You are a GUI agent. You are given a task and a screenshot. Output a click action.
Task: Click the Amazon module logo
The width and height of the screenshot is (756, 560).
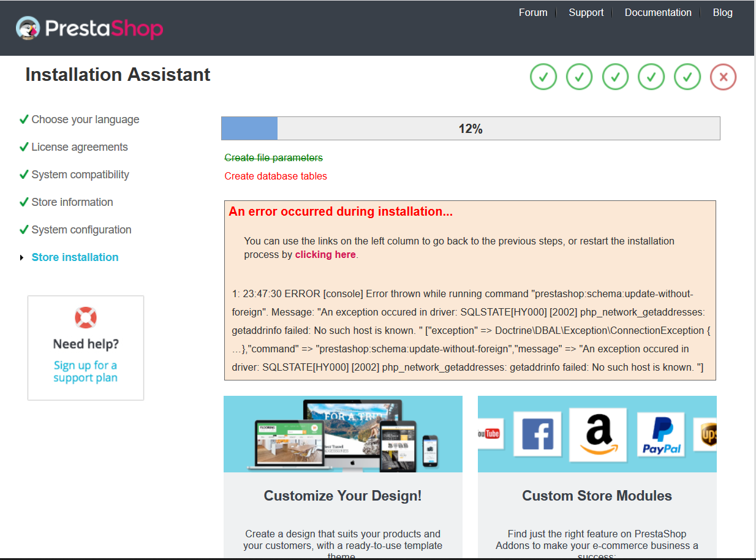tap(598, 434)
